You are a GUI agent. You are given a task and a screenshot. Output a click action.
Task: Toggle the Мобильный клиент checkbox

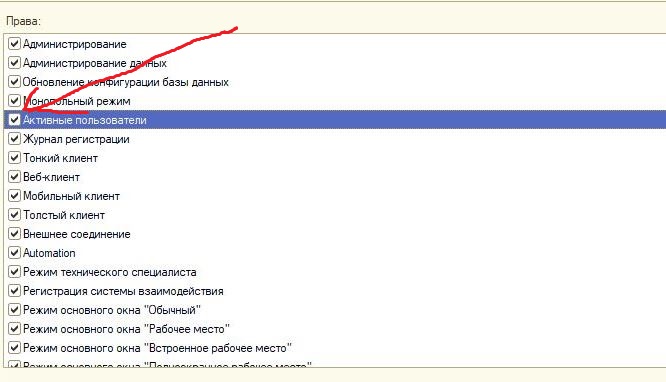coord(14,195)
